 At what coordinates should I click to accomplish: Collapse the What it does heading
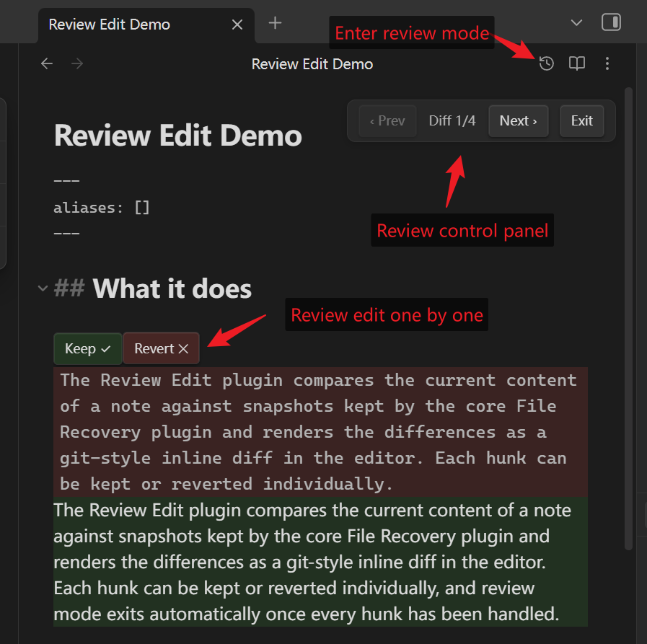click(x=43, y=288)
